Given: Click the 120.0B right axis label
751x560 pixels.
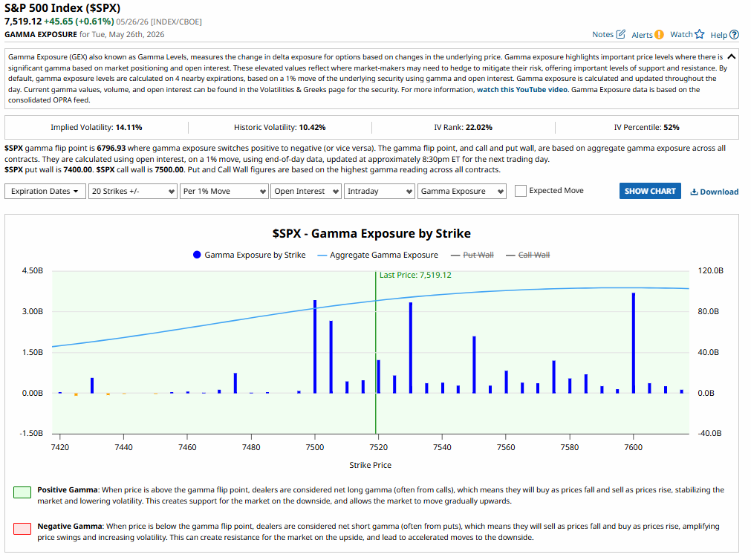Looking at the screenshot, I should click(710, 270).
